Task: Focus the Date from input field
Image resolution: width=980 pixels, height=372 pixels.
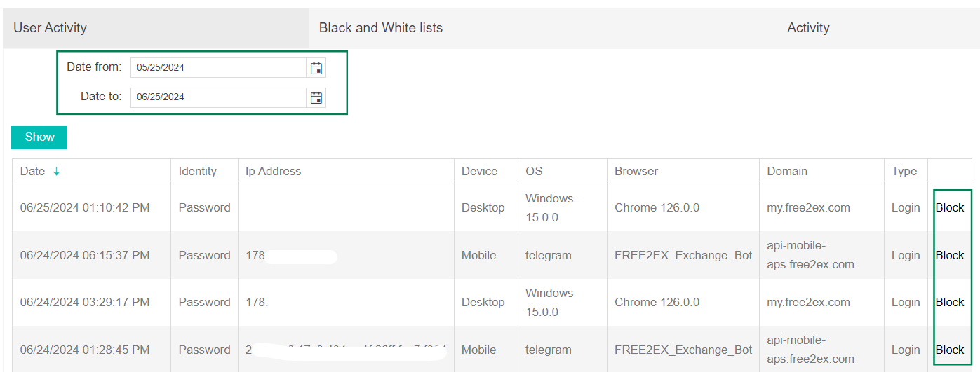Action: coord(219,68)
